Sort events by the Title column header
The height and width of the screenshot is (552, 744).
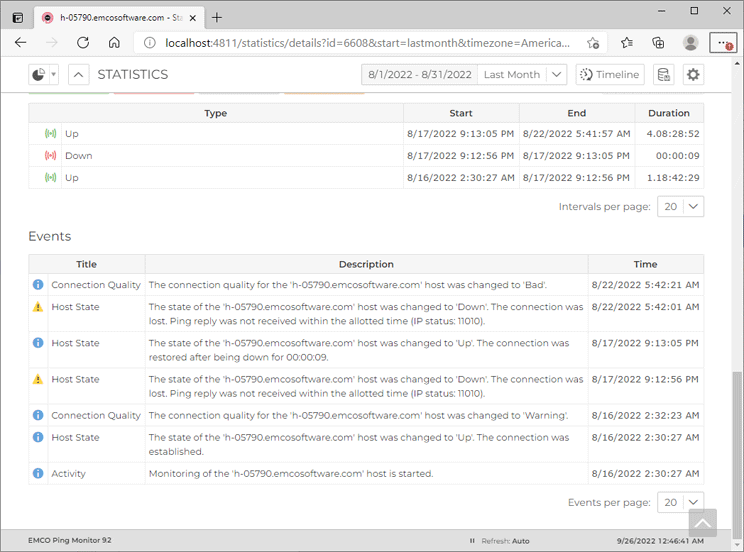(x=86, y=264)
